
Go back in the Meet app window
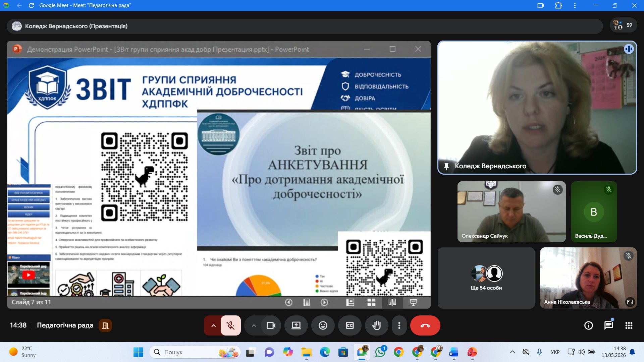[19, 5]
